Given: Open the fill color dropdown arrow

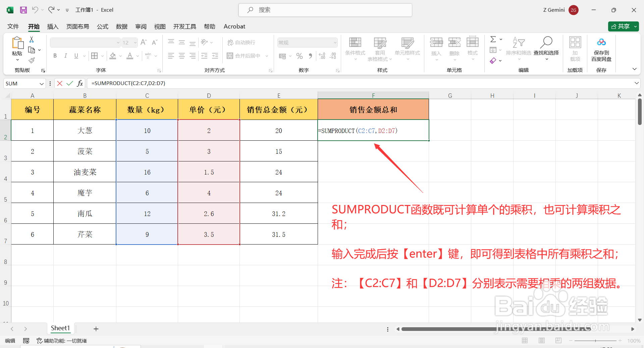Looking at the screenshot, I should [x=120, y=56].
